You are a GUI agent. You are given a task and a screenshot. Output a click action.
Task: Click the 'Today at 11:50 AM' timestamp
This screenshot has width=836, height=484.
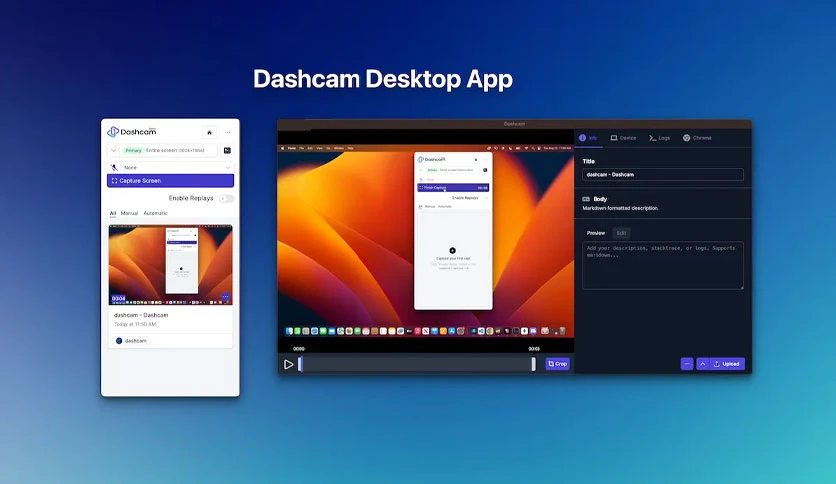point(135,324)
